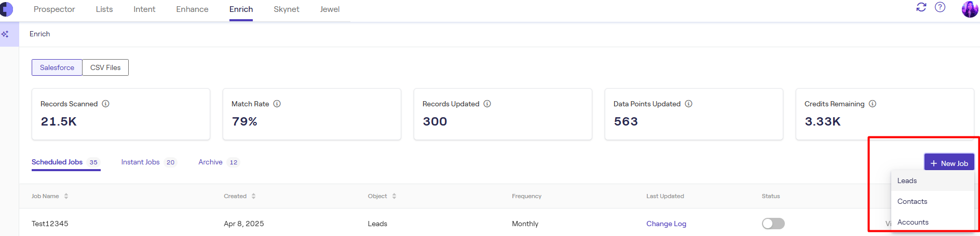Open the Change Log link
980x236 pixels.
[x=666, y=224]
